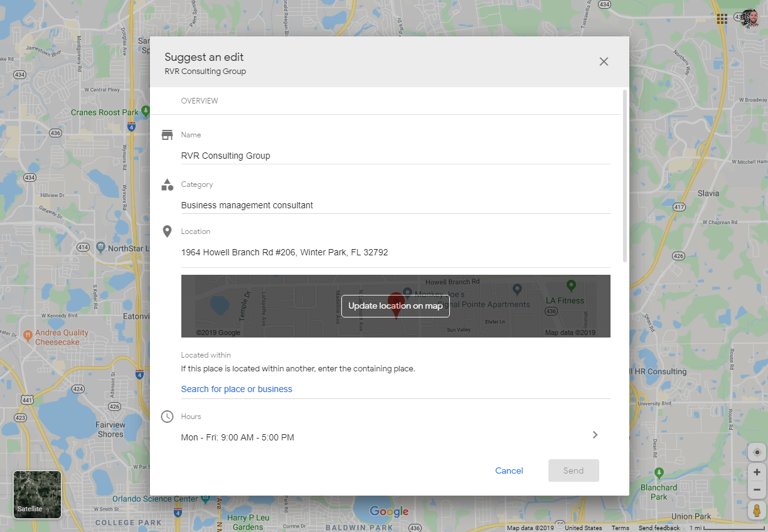
Task: Click the Location pin icon
Action: click(167, 231)
